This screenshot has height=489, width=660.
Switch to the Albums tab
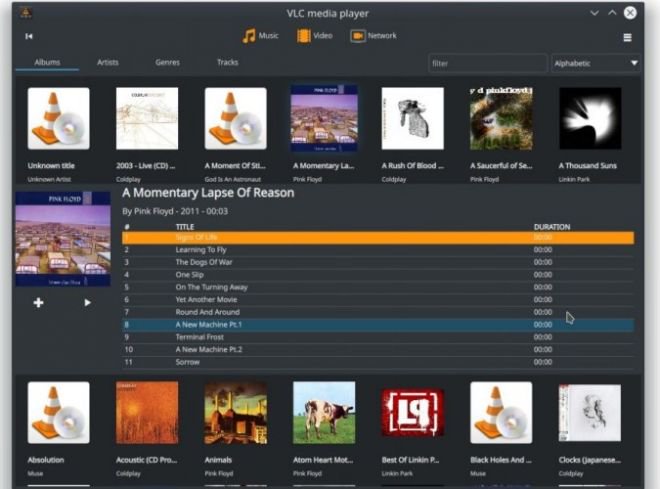click(47, 62)
